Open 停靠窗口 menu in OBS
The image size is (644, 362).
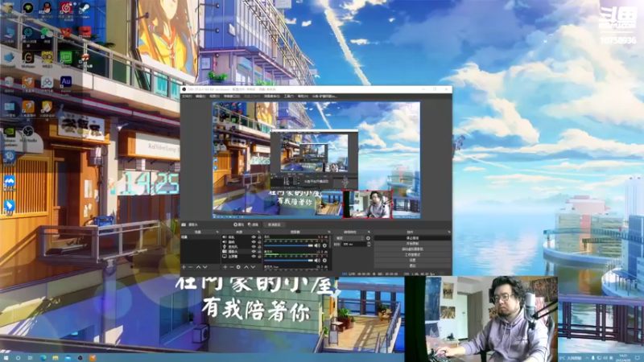click(231, 96)
